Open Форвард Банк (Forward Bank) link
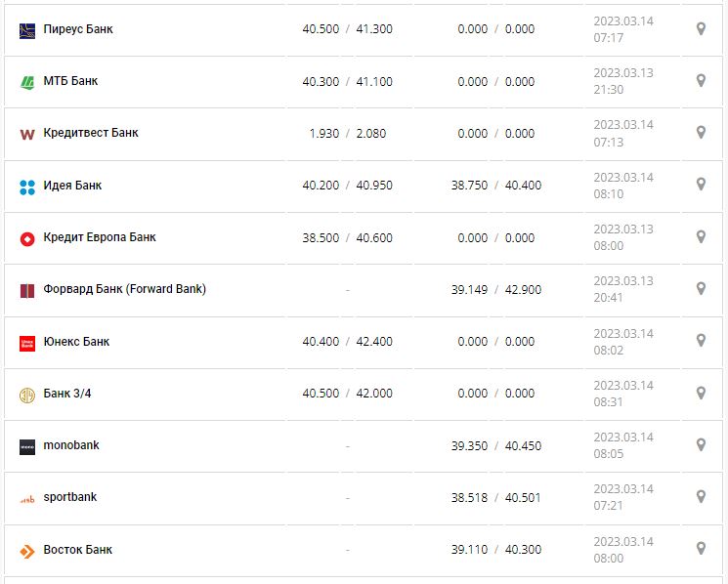This screenshot has height=584, width=728. point(125,289)
